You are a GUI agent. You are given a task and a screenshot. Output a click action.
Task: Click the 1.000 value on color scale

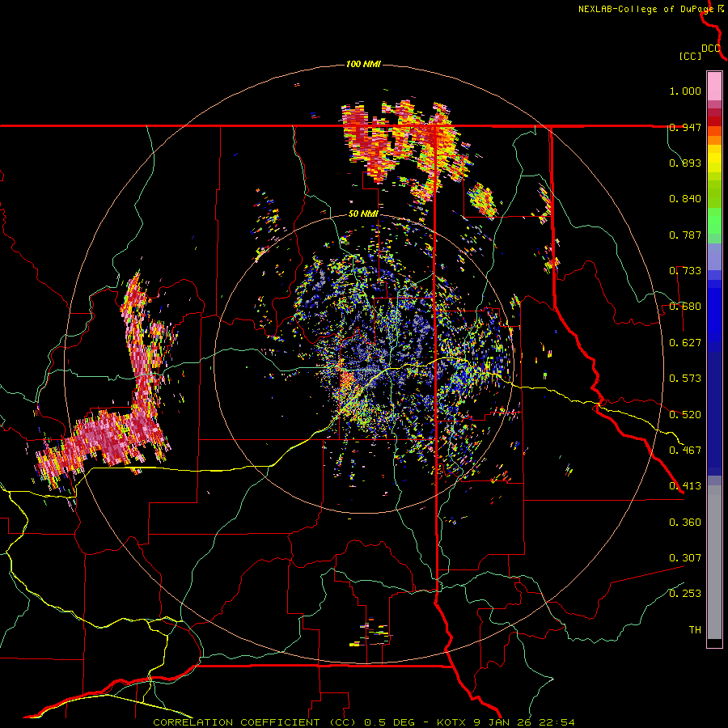(x=685, y=91)
